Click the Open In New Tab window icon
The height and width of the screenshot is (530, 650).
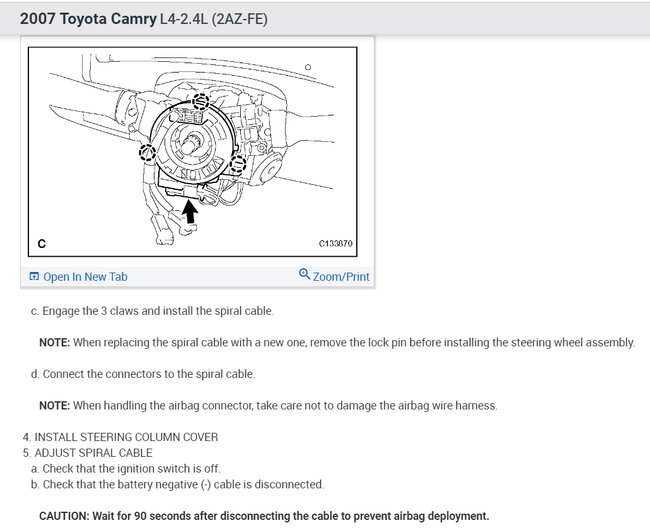(x=34, y=276)
